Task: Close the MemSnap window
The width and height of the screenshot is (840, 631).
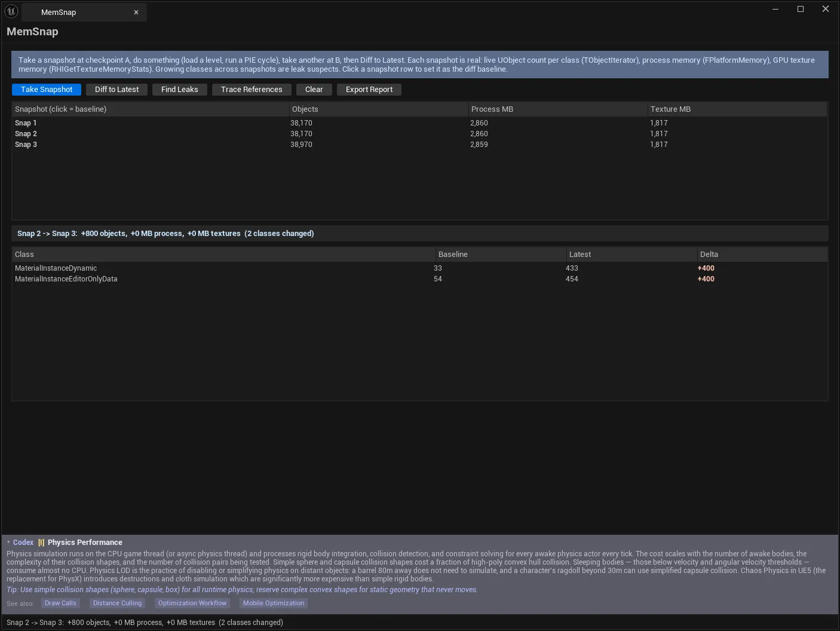Action: coord(826,9)
